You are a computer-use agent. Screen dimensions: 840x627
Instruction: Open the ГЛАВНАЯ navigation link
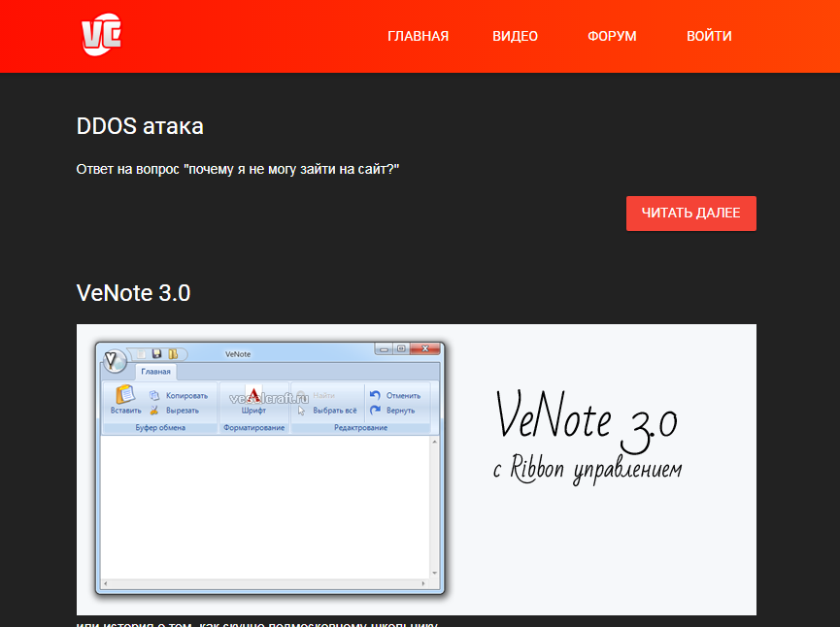(x=418, y=36)
